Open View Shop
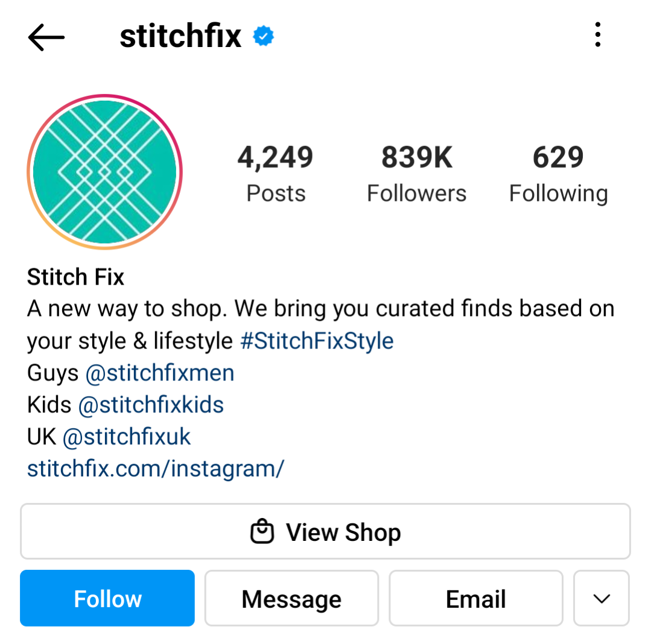The width and height of the screenshot is (651, 644). [x=325, y=531]
